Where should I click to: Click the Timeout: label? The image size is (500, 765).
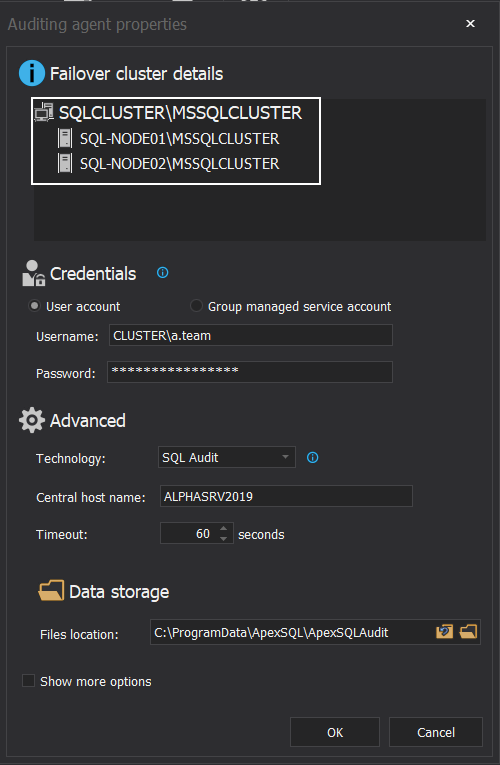point(62,535)
